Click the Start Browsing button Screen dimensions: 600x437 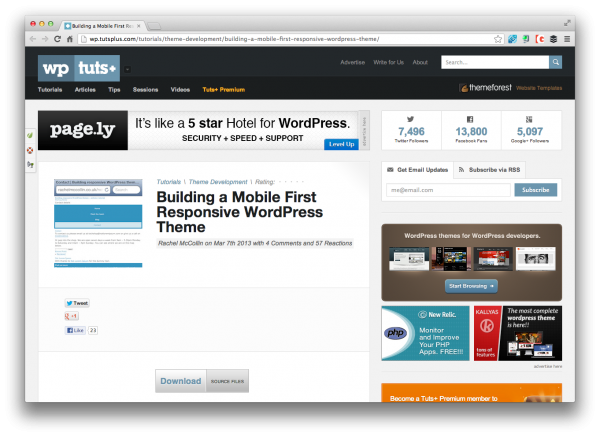[x=471, y=286]
